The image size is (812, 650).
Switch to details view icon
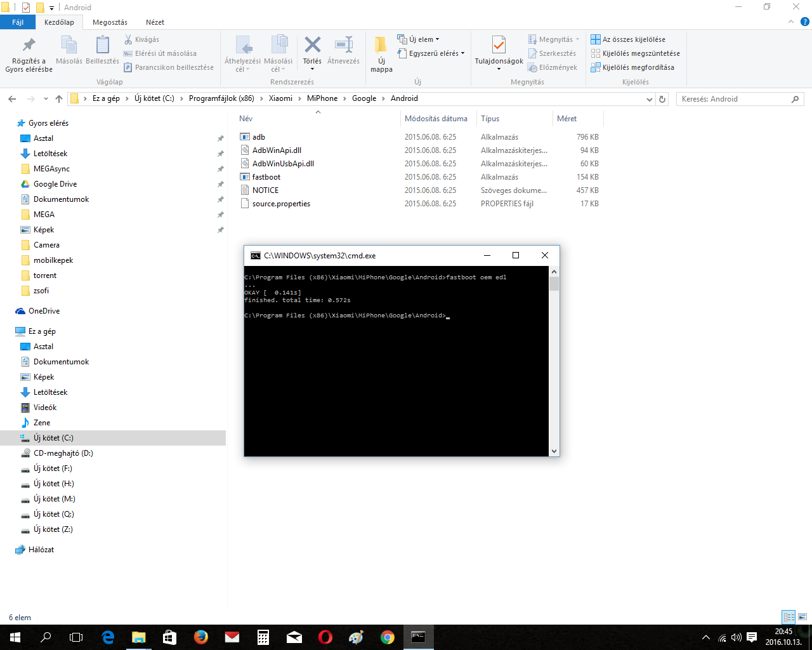click(789, 617)
